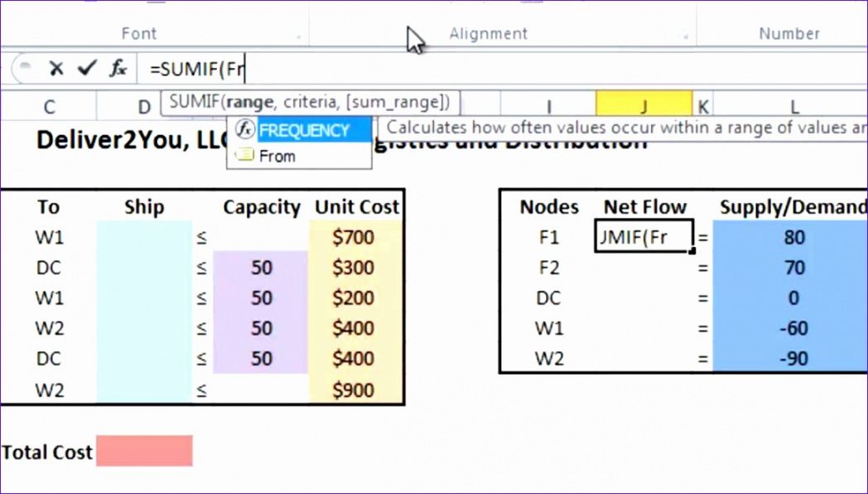The image size is (868, 494).
Task: Click the Ship column heading
Action: click(144, 206)
